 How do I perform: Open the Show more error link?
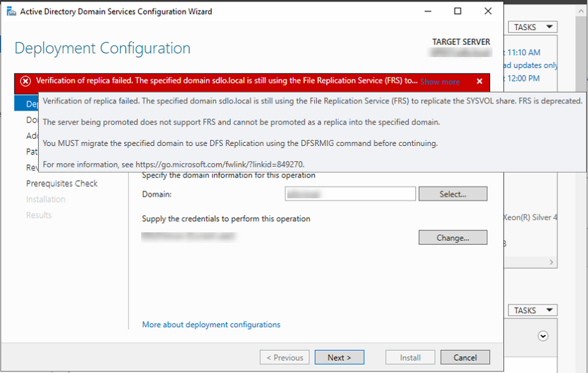coord(440,82)
